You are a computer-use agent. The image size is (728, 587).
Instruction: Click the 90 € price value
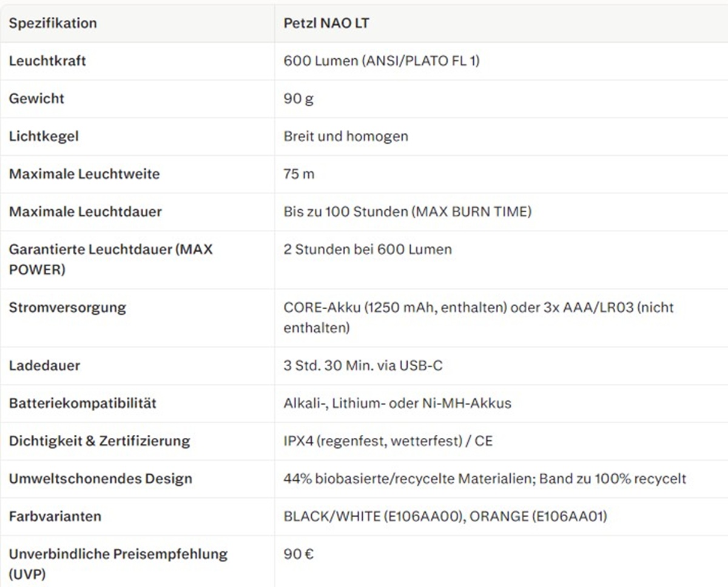pos(298,554)
